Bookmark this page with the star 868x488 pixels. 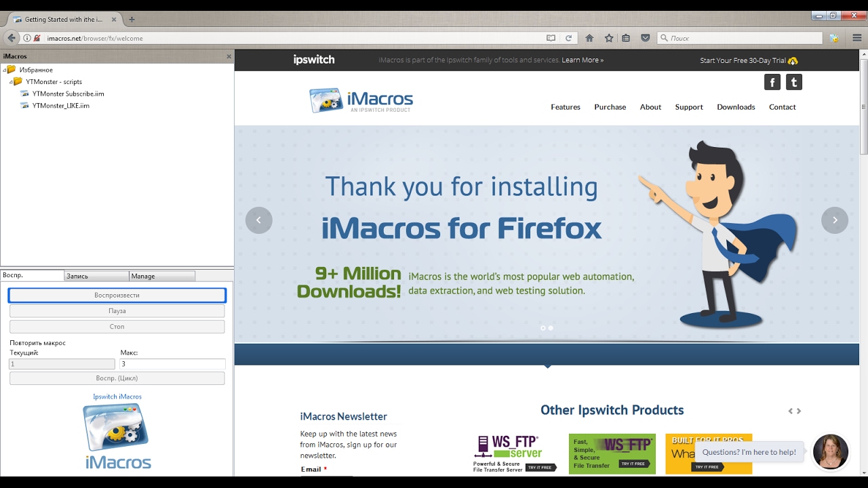[x=609, y=38]
